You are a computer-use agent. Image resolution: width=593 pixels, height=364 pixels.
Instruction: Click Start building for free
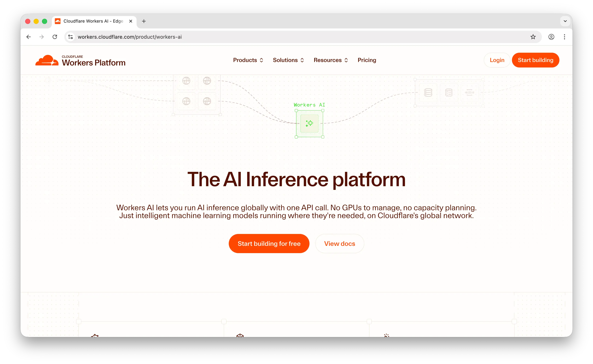[x=269, y=243]
